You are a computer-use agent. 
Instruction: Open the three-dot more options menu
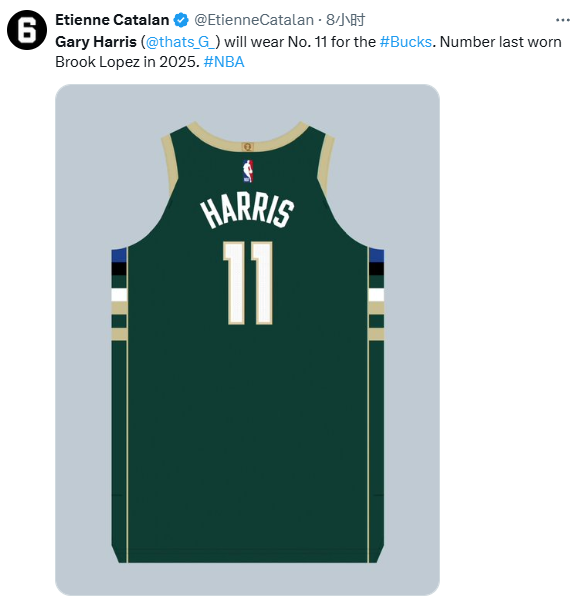tap(562, 20)
